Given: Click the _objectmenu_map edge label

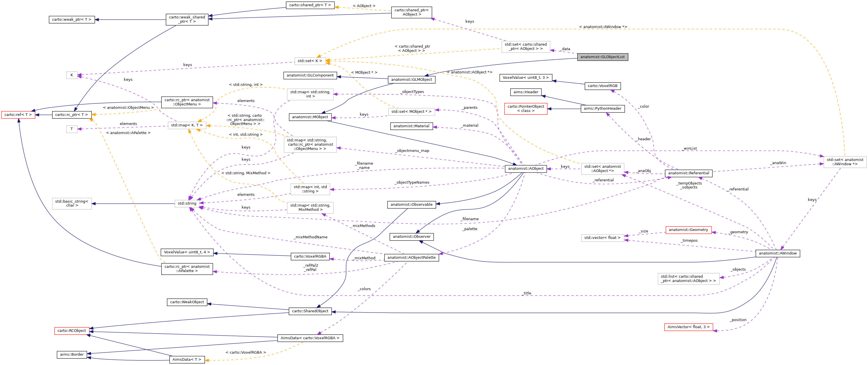Looking at the screenshot, I should coord(412,151).
